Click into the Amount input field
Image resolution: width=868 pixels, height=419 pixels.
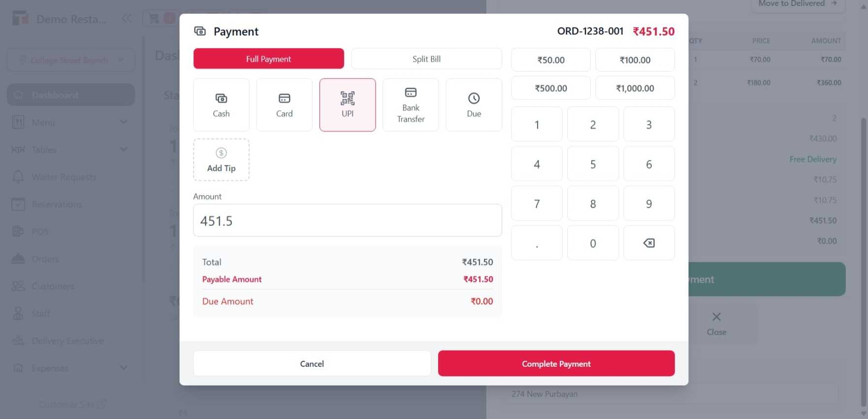coord(347,221)
